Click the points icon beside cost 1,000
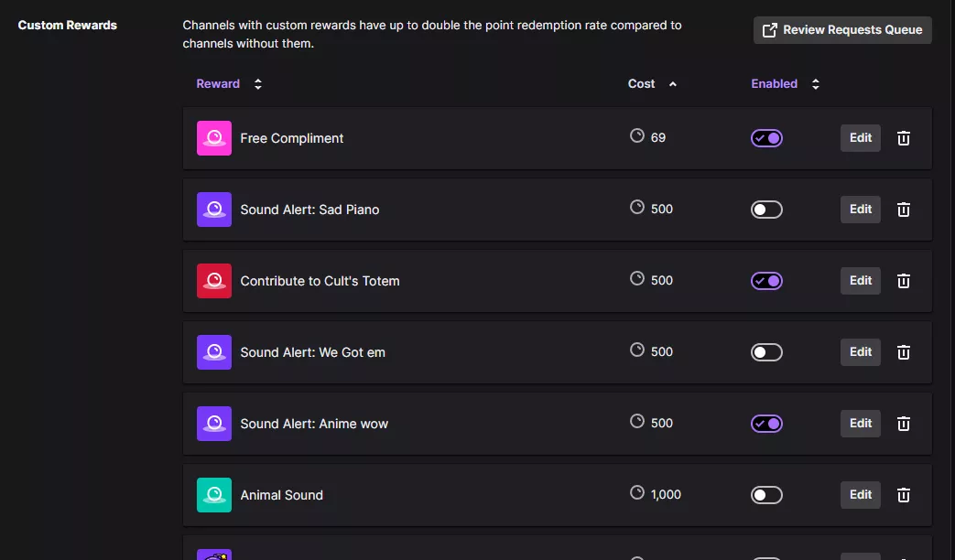This screenshot has width=955, height=560. [637, 492]
